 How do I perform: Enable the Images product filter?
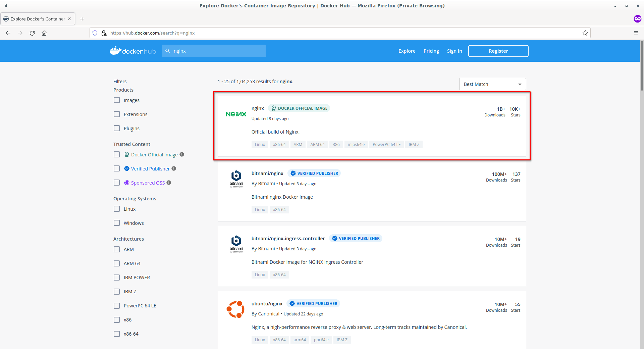tap(116, 100)
